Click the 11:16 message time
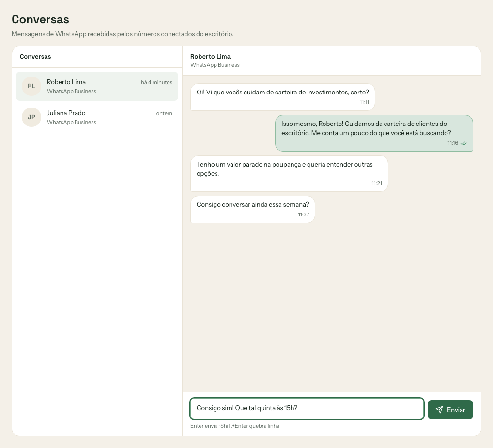493x448 pixels. 453,143
